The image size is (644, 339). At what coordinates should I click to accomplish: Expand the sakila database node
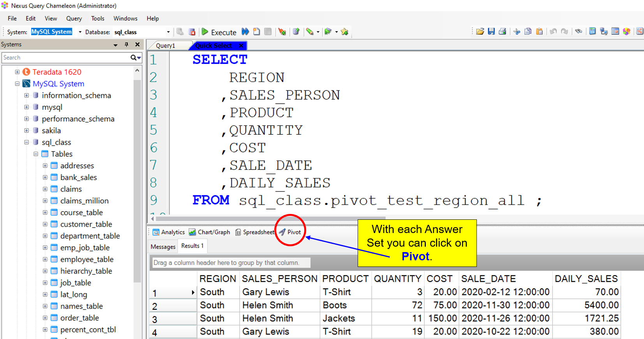click(26, 130)
